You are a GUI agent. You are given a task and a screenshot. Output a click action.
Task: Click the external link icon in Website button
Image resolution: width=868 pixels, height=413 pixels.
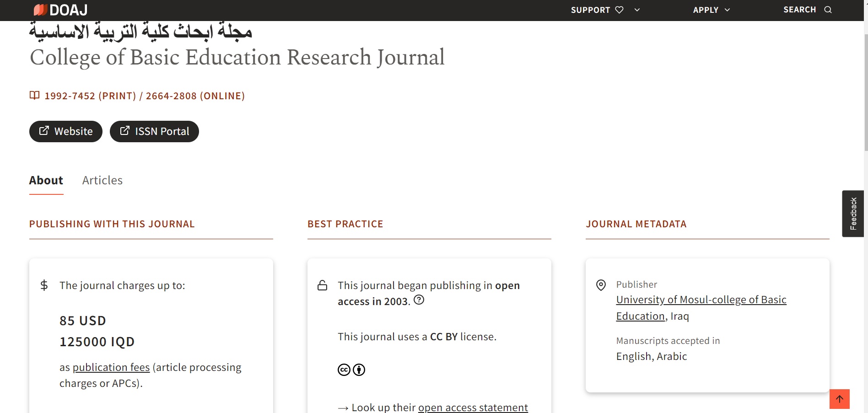(44, 131)
